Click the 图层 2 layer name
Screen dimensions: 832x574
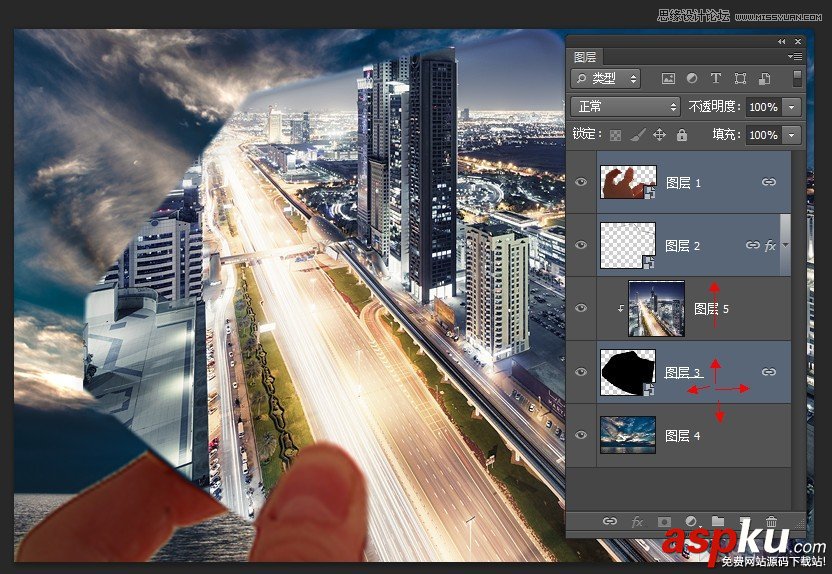coord(683,246)
